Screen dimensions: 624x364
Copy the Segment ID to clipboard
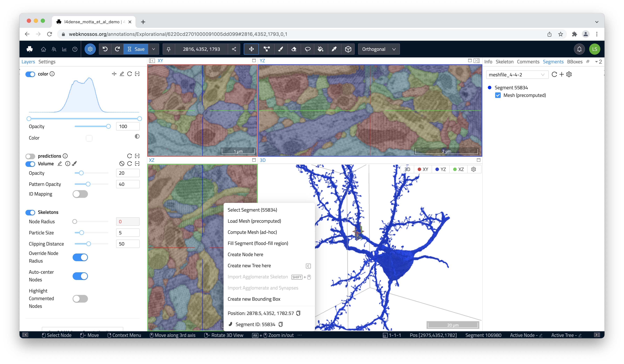pyautogui.click(x=280, y=324)
